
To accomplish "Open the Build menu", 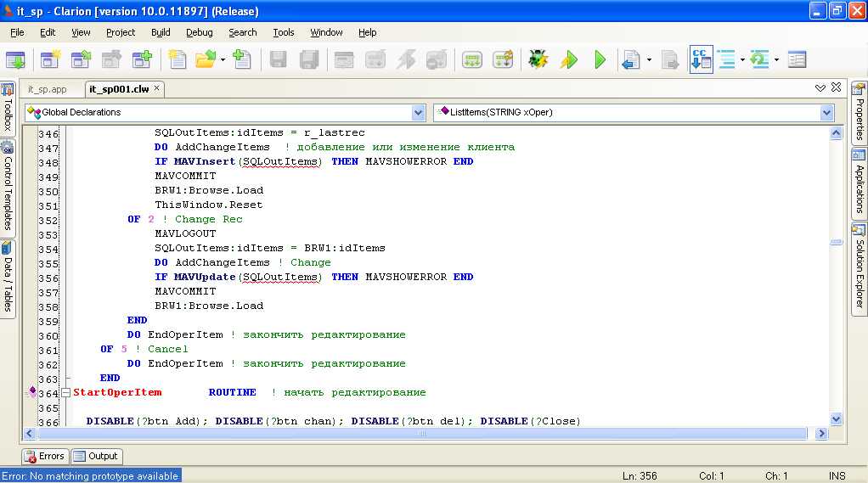I will (x=161, y=32).
